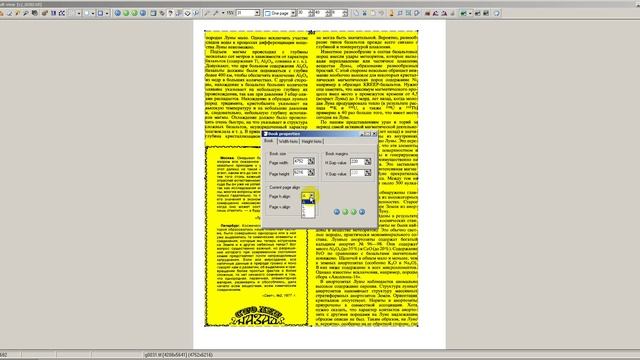Jump to last page using main toolbar blue arrow
The image size is (640, 360).
click(143, 13)
